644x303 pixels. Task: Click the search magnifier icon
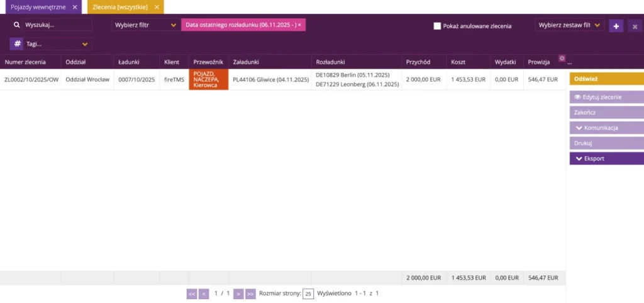coord(17,25)
